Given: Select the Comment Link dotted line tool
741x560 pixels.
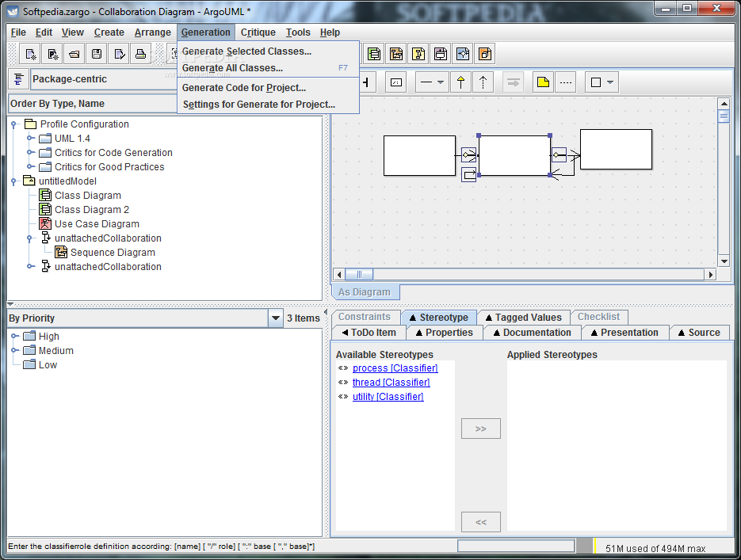Looking at the screenshot, I should [x=566, y=82].
